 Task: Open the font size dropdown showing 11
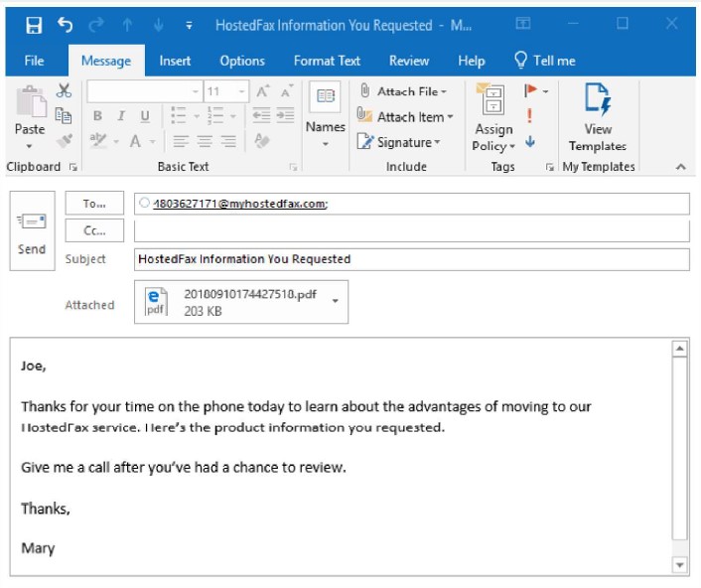pyautogui.click(x=226, y=91)
